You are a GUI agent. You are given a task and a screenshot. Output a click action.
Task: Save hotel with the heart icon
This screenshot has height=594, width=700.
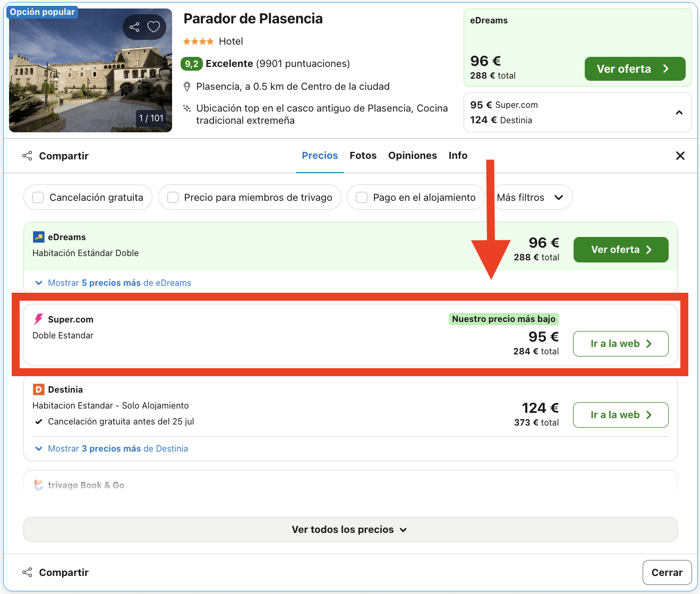tap(153, 27)
